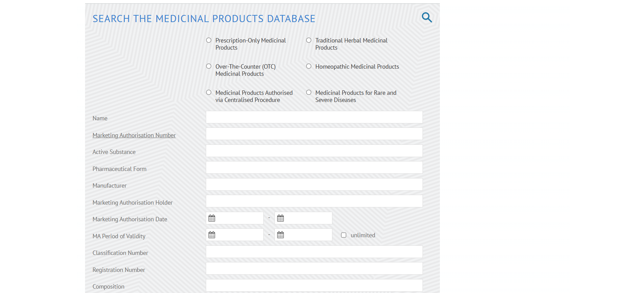Open the Marketing Authorisation Number link
This screenshot has width=644, height=293.
point(134,135)
